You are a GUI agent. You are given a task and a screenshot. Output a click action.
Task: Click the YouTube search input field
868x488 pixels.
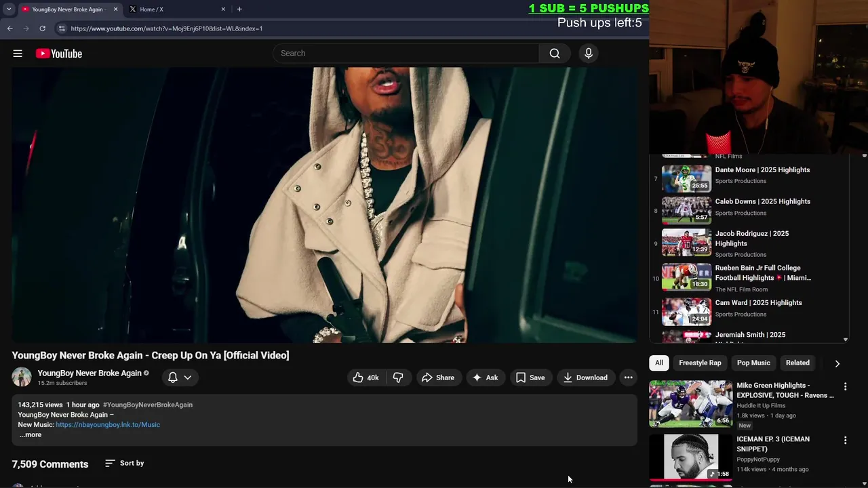pyautogui.click(x=406, y=54)
